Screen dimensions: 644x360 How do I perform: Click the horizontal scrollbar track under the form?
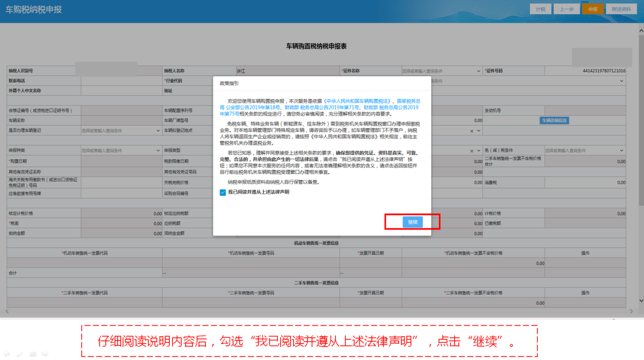pos(319,312)
